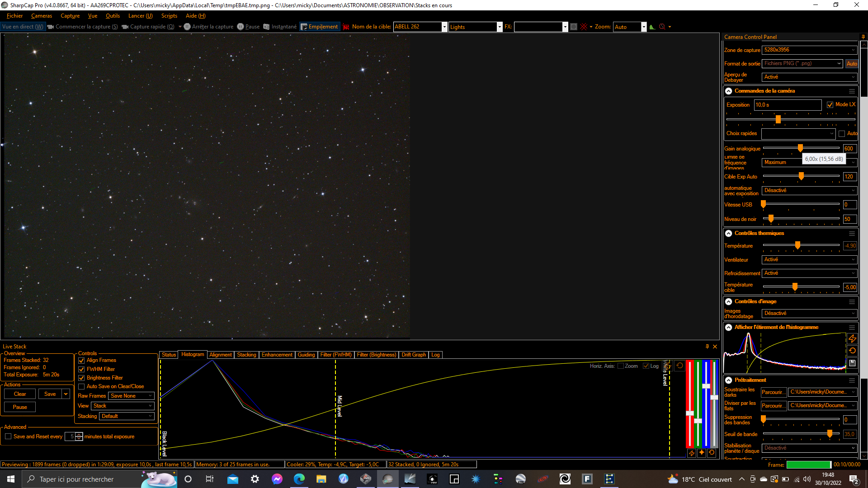The image size is (868, 488).
Task: Collapse the Contrôles thermiques section
Action: point(729,234)
